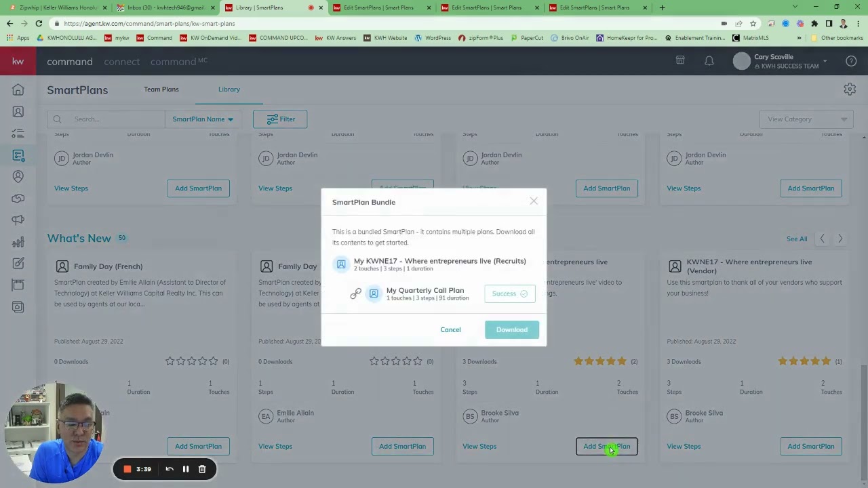Delete the recording with the trash icon
The height and width of the screenshot is (488, 868).
[x=202, y=469]
